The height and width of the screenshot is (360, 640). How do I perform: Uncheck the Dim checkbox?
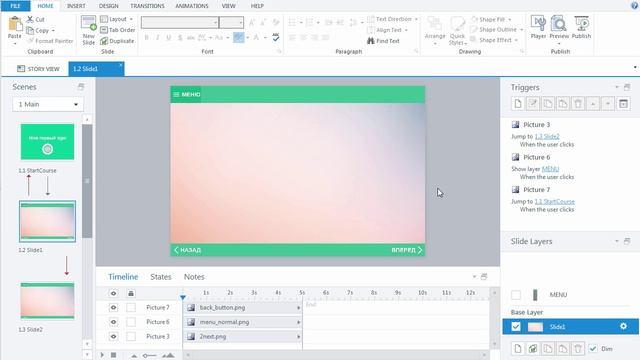(593, 349)
